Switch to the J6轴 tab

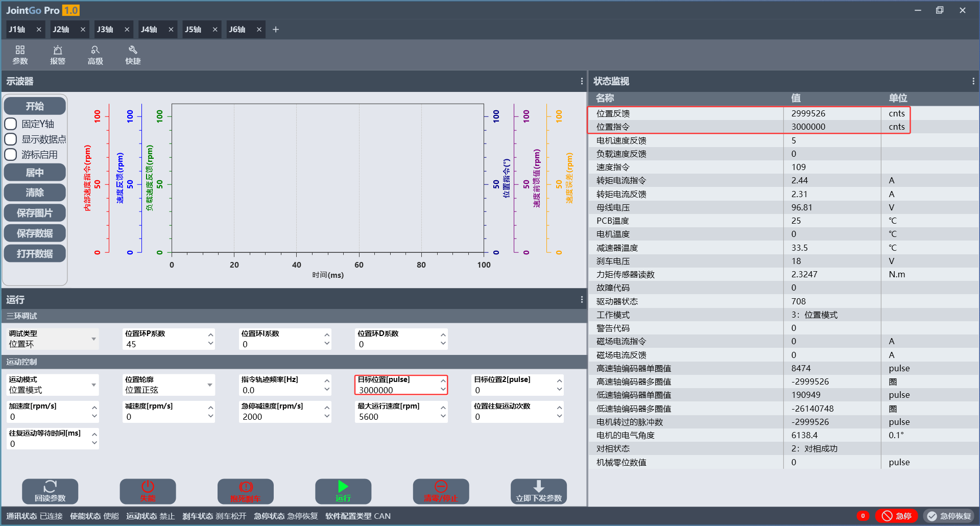tap(237, 30)
